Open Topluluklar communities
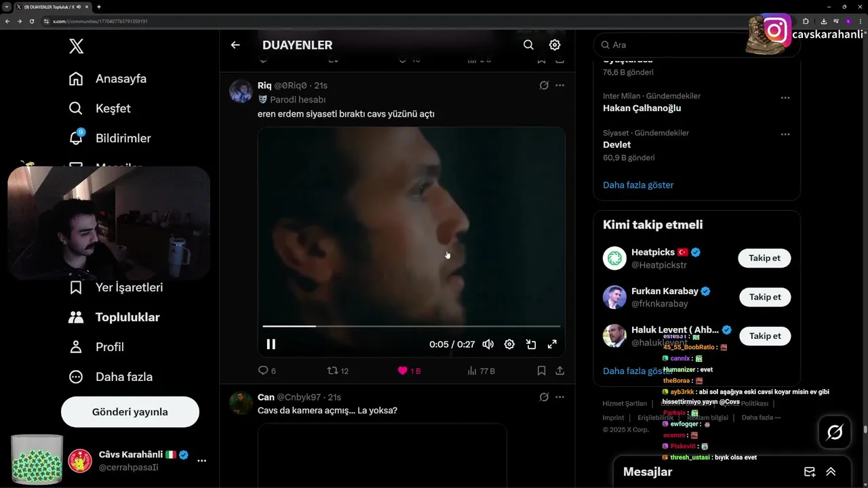The height and width of the screenshot is (488, 868). tap(115, 317)
